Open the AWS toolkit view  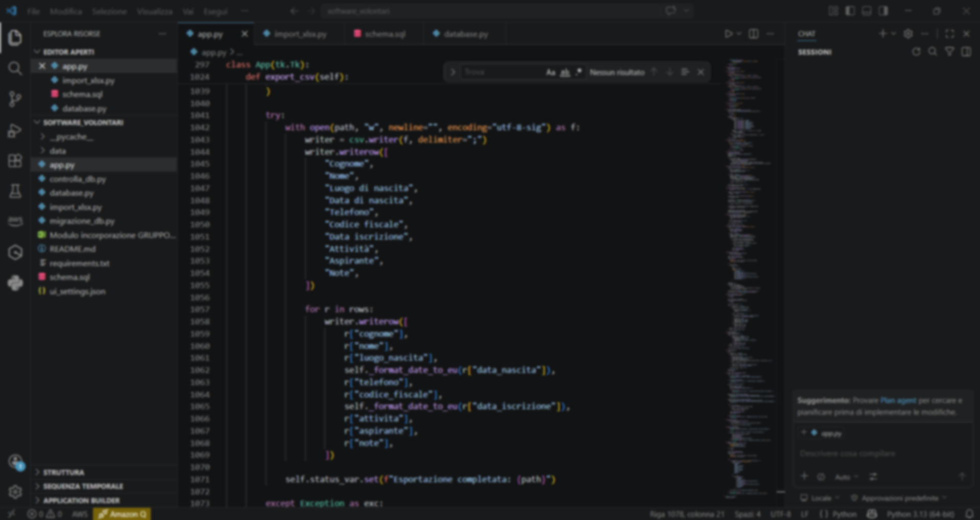click(x=15, y=222)
